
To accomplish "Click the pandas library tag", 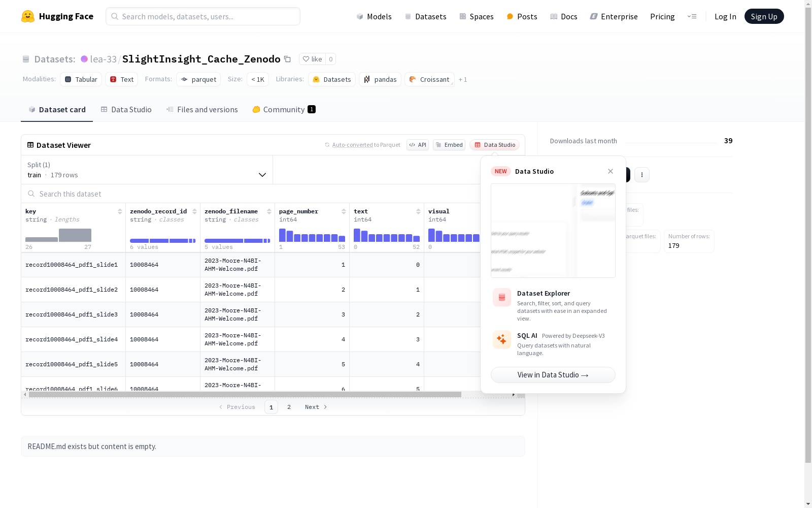I will 380,79.
